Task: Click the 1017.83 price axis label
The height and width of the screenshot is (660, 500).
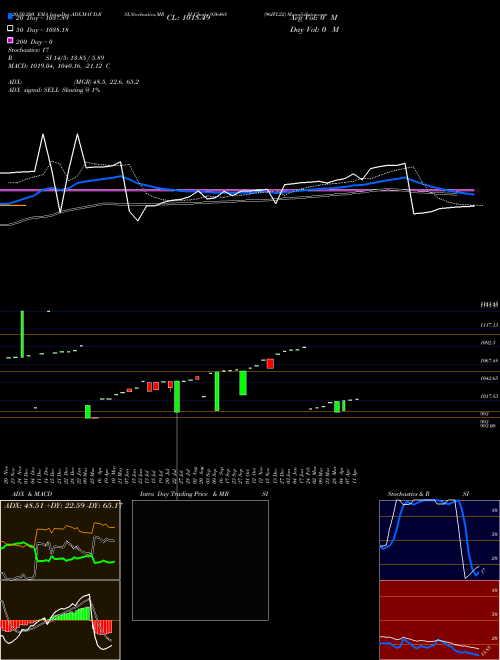Action: tap(489, 396)
